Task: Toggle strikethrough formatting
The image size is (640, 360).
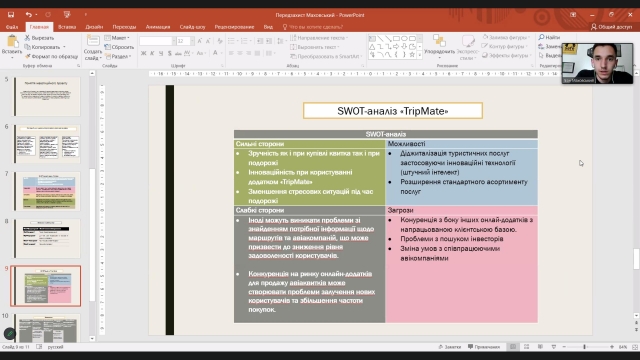Action: [178, 53]
